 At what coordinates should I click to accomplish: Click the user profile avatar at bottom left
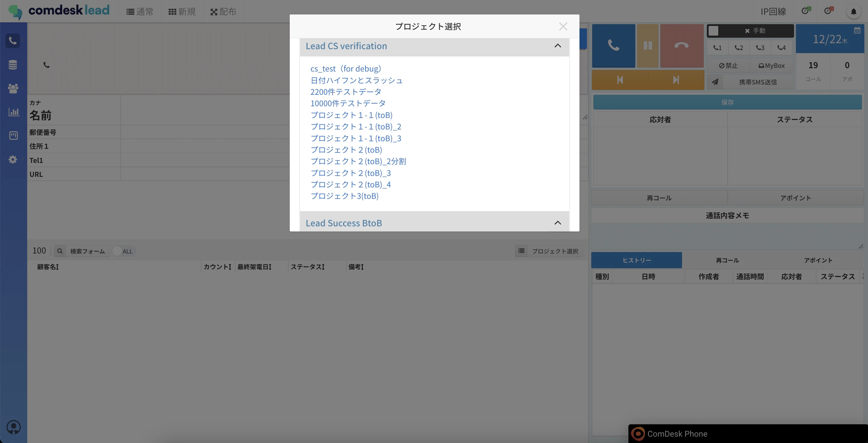click(14, 427)
